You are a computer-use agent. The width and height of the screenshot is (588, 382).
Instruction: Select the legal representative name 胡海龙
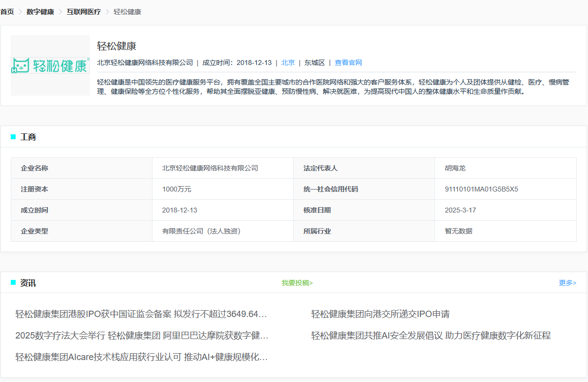(x=455, y=168)
